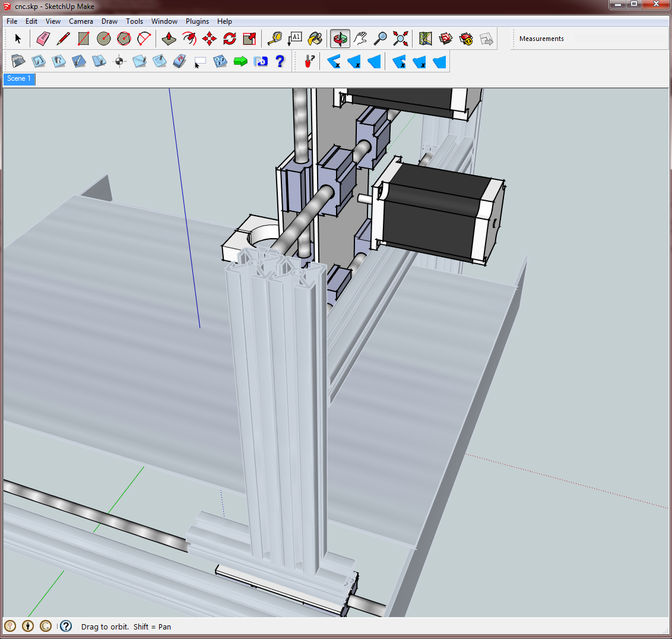
Task: Switch to the Move tool
Action: (x=209, y=38)
